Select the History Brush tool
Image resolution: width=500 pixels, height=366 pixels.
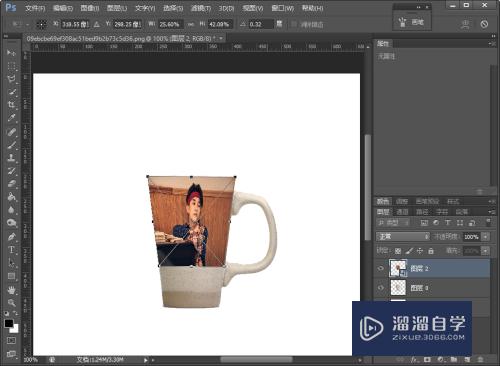[x=11, y=170]
